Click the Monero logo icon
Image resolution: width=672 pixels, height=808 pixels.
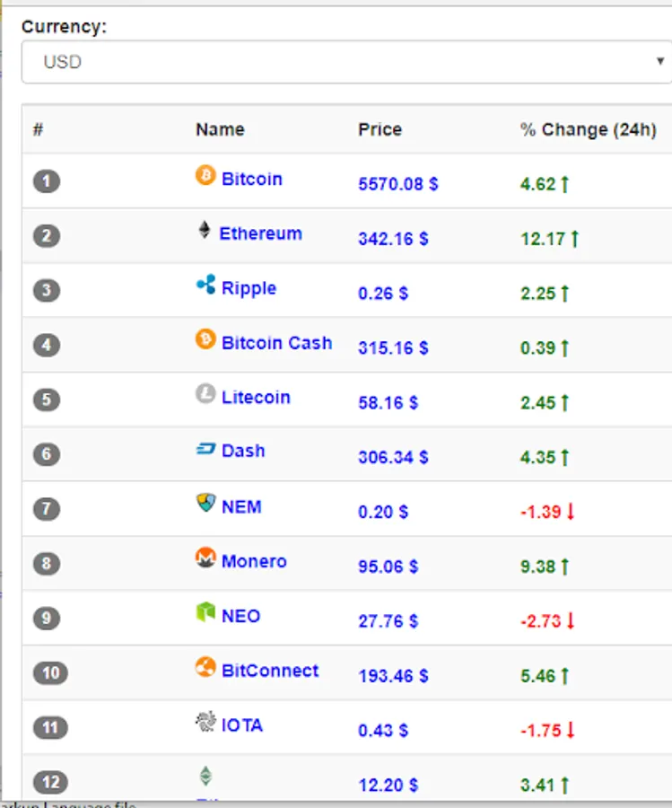click(x=205, y=557)
